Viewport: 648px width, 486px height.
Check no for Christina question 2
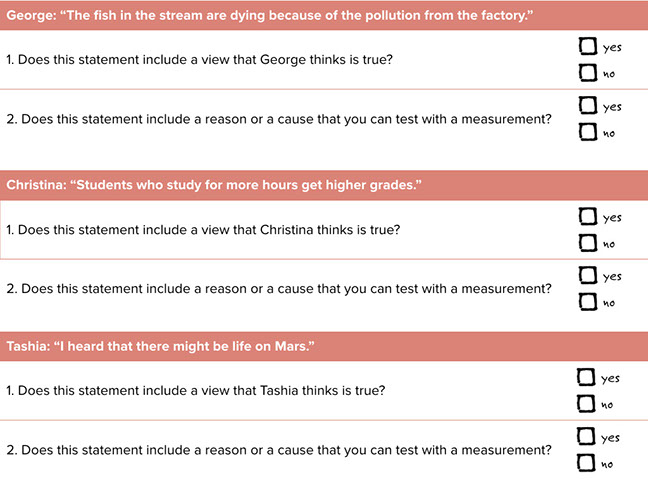pos(588,302)
